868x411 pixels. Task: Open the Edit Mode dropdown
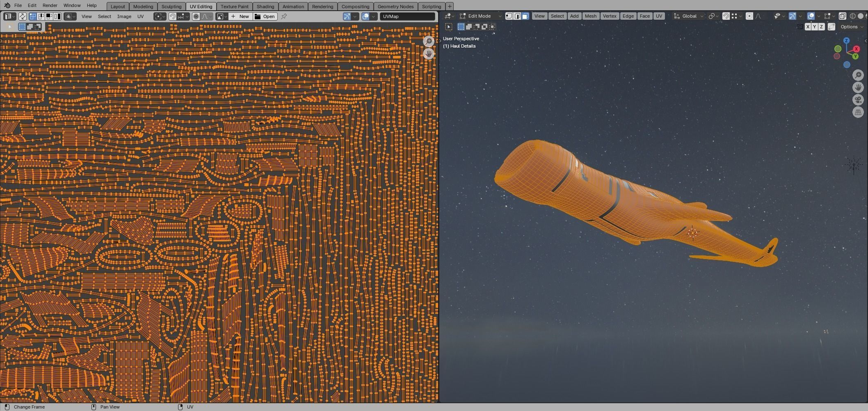480,16
